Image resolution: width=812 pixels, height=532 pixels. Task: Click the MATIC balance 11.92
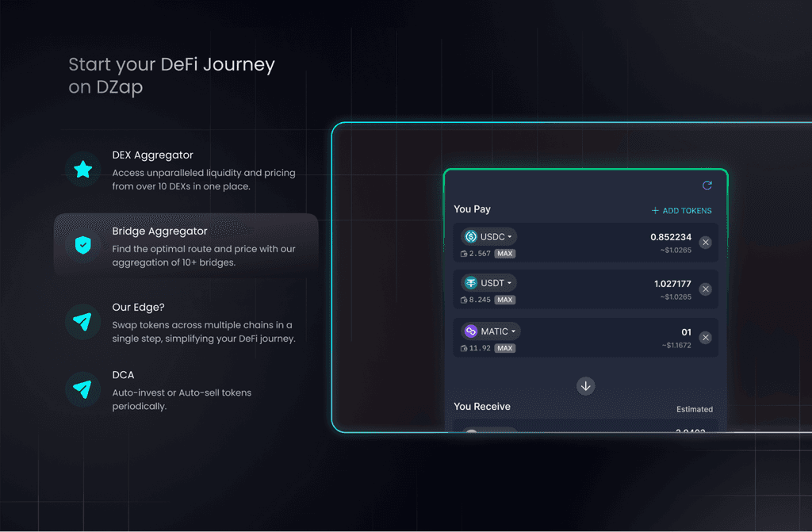[480, 348]
